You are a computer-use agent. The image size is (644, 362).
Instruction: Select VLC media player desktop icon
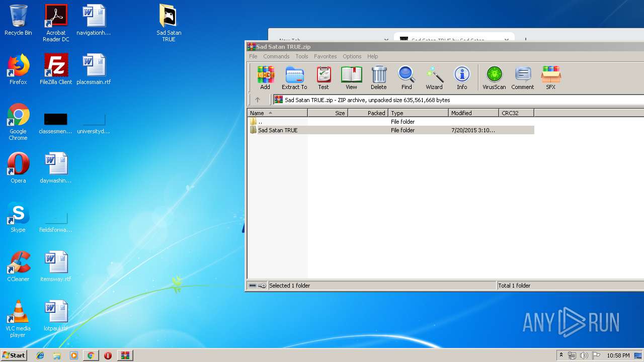tap(18, 319)
